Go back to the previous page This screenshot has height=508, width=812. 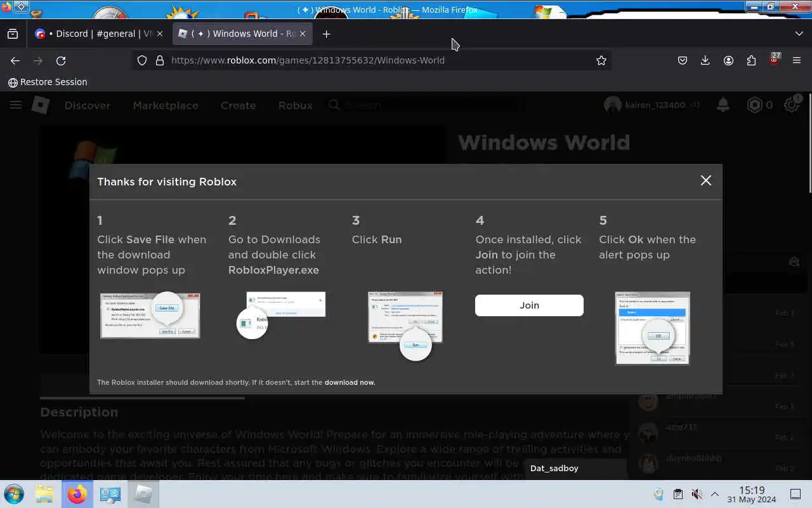click(x=15, y=60)
